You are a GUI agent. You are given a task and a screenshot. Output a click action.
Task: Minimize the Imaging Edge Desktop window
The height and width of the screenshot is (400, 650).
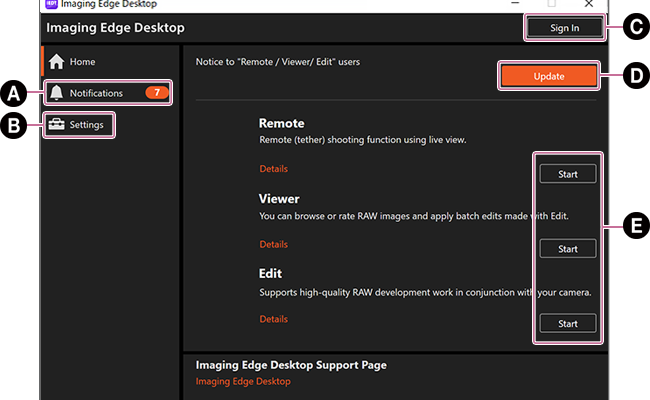pos(515,3)
